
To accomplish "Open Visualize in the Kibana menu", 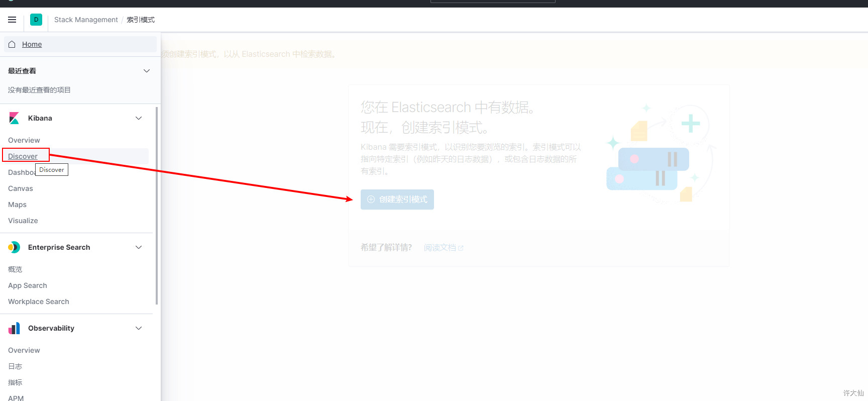I will [23, 221].
